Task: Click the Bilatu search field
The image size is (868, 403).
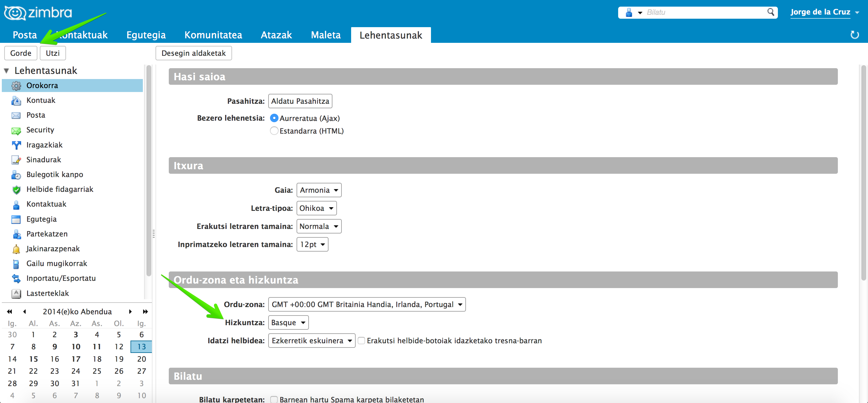Action: [x=704, y=12]
